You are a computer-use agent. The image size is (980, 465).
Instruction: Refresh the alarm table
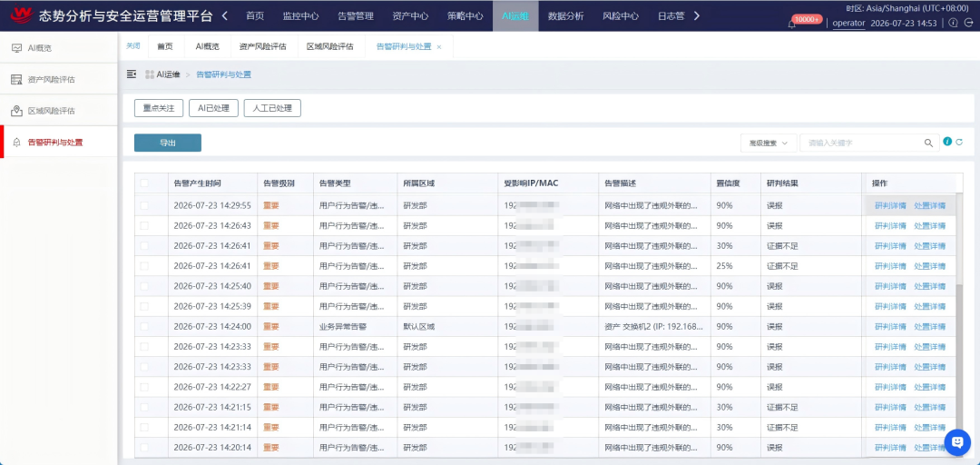pos(959,142)
